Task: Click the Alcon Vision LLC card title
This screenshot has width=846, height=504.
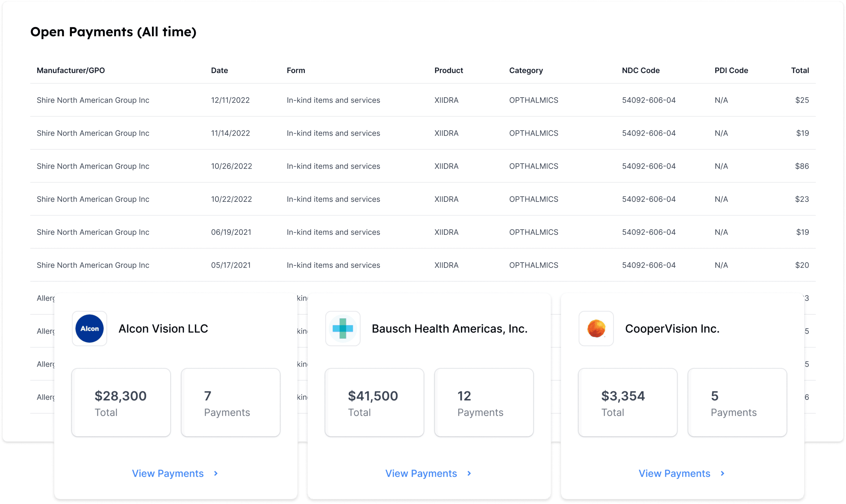Action: pyautogui.click(x=163, y=328)
